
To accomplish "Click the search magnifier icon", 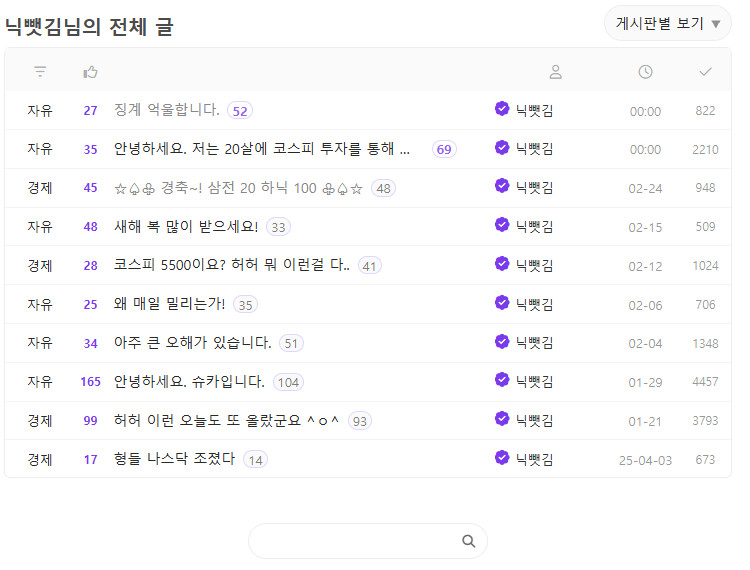I will click(x=468, y=541).
